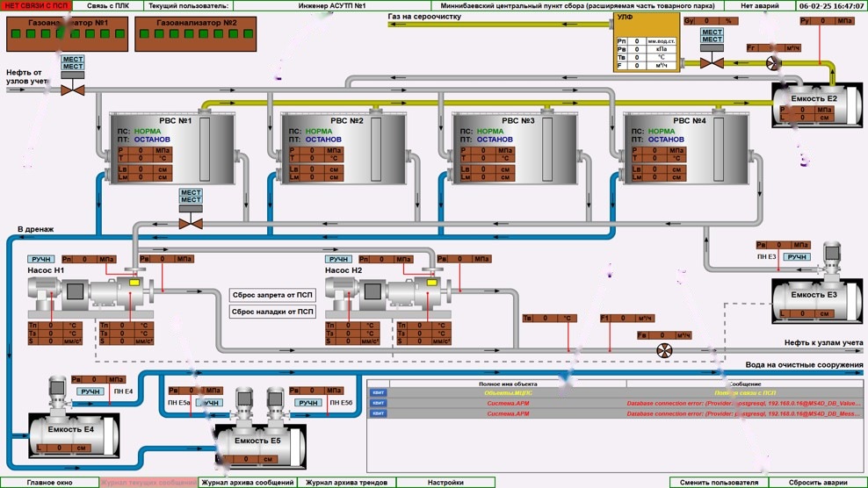This screenshot has height=488, width=868.
Task: Click the level bar gauge on РВС №3
Action: 547,149
